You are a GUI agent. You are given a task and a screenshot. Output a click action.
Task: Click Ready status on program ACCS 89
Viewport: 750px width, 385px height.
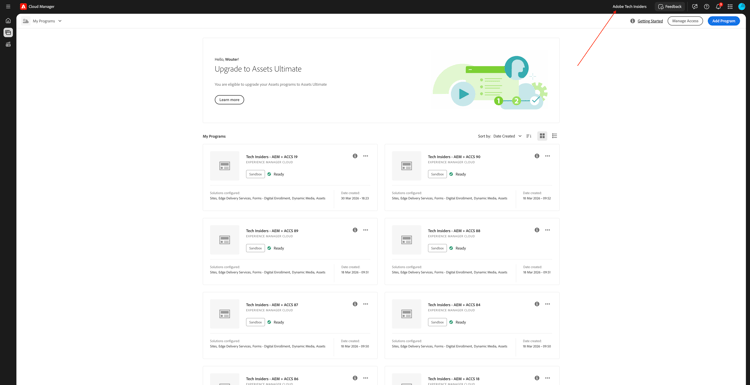point(276,248)
